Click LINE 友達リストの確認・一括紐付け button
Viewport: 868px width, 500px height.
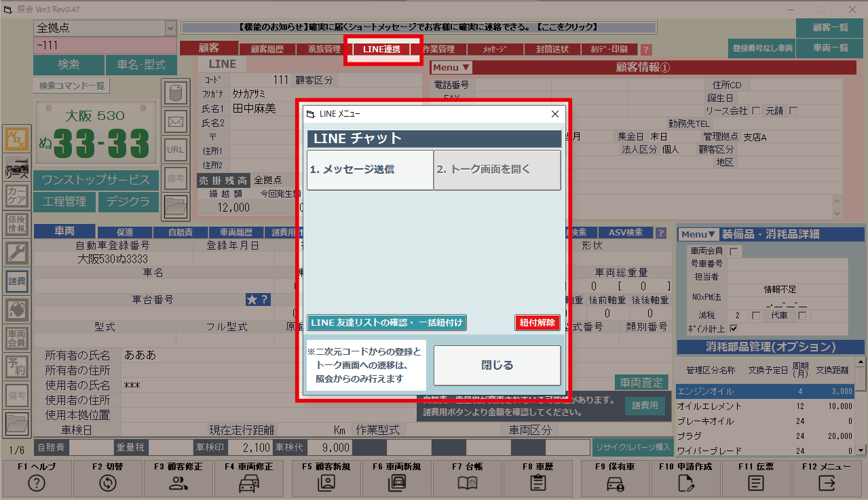click(387, 322)
